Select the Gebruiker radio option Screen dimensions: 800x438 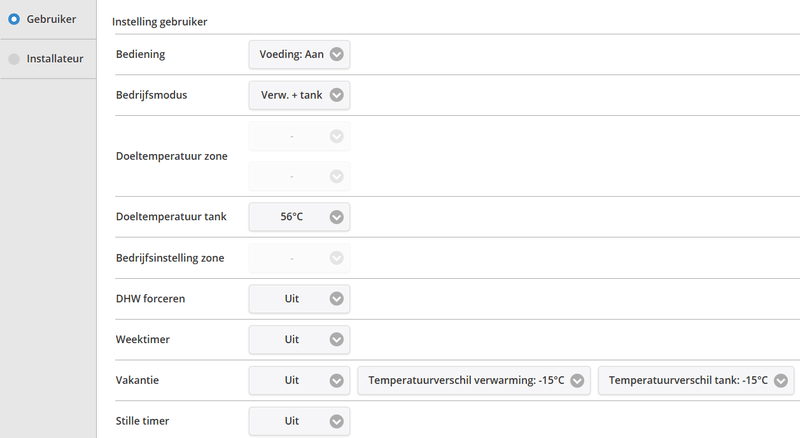[14, 19]
